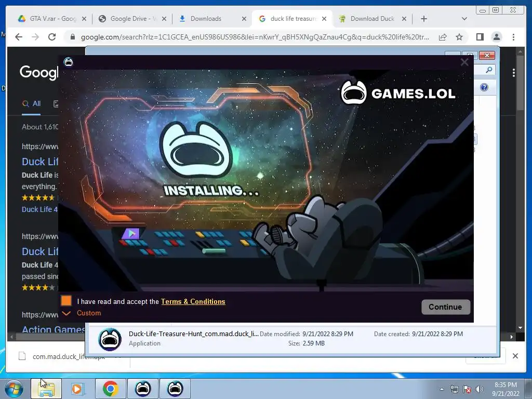The image size is (532, 399).
Task: Click the Games.lol logo at top right
Action: 398,92
